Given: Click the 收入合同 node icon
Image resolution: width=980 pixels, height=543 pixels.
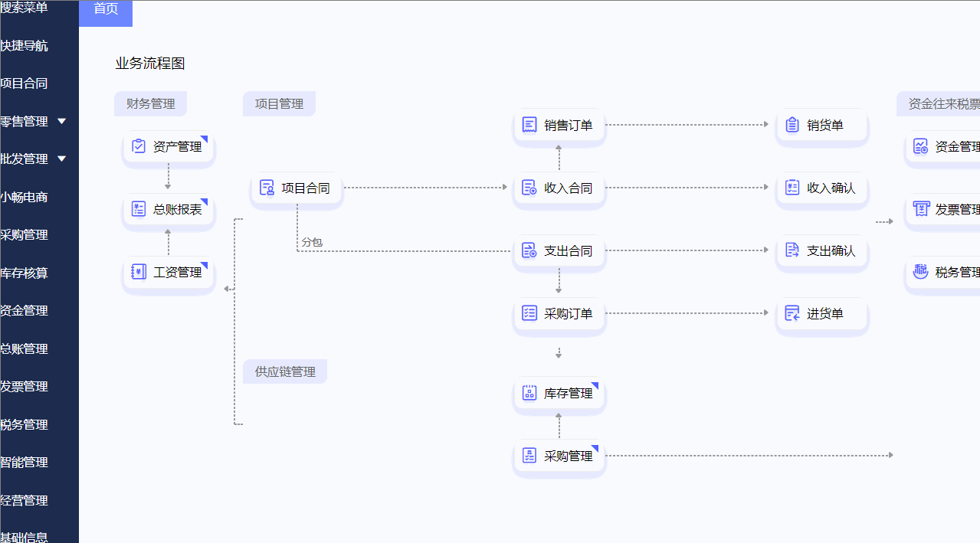Looking at the screenshot, I should 529,188.
